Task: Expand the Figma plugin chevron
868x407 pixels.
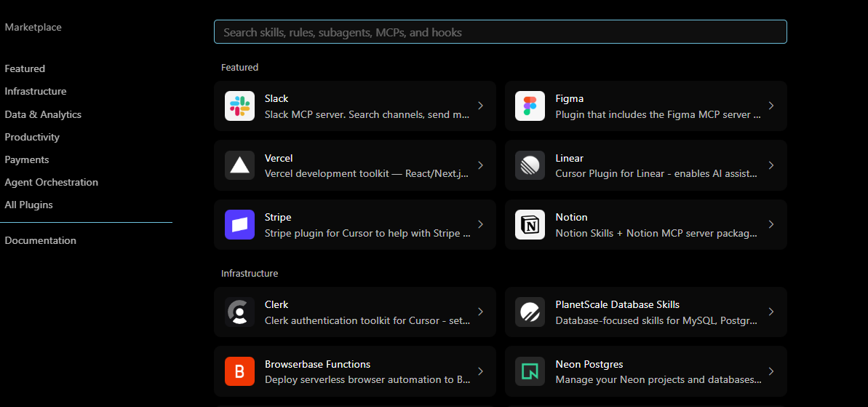Action: click(771, 106)
